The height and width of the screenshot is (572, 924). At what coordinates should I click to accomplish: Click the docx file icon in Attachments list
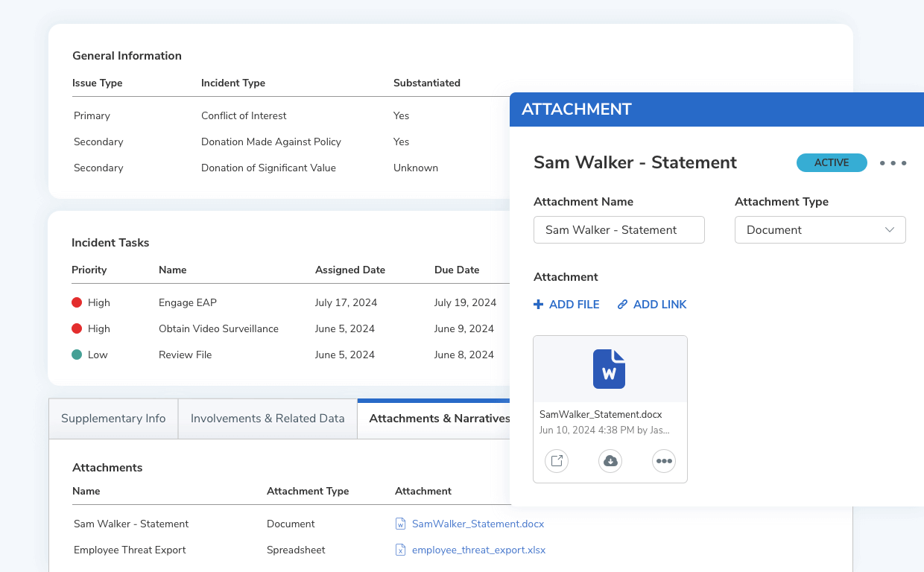pyautogui.click(x=401, y=524)
